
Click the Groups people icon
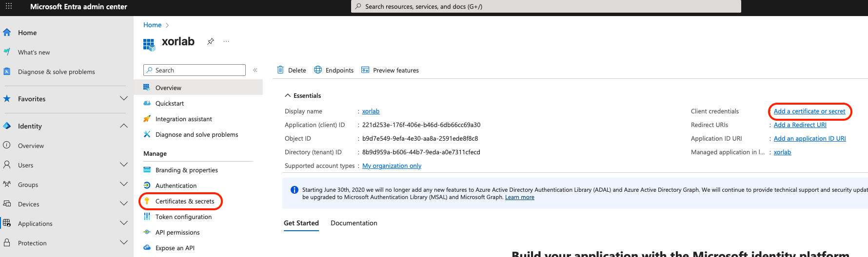(x=7, y=184)
